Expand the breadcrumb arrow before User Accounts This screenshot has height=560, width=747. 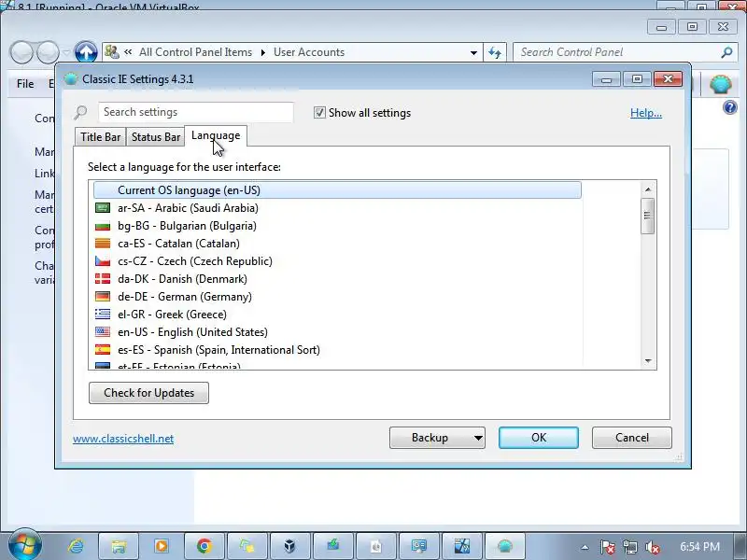(x=263, y=52)
